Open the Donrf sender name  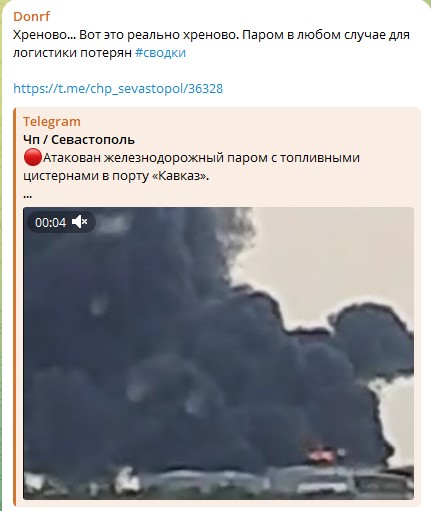point(32,16)
